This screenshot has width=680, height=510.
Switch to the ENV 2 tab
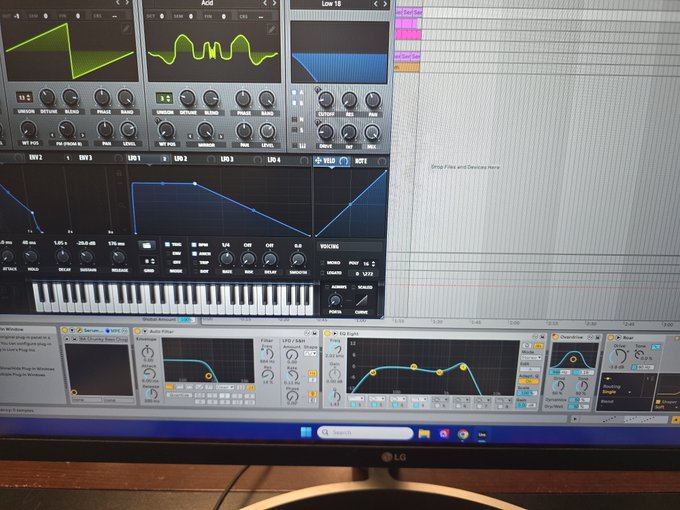(36, 157)
